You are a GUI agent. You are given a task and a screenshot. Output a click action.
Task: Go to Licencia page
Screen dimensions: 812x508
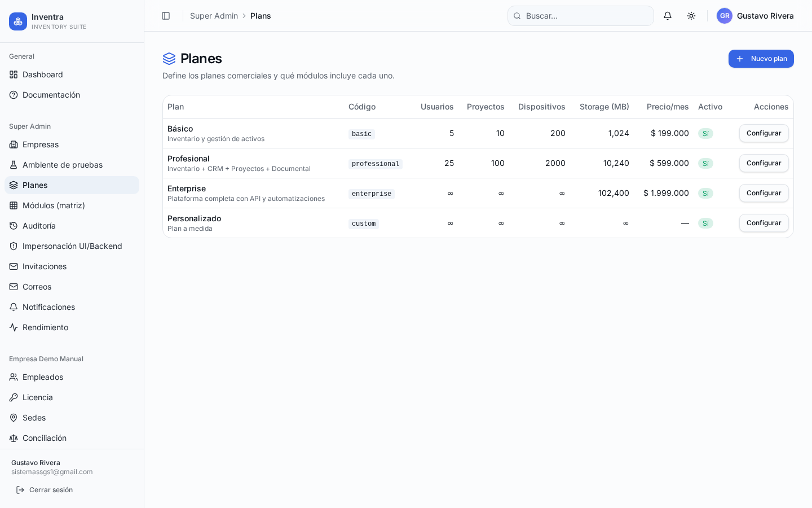[72, 397]
